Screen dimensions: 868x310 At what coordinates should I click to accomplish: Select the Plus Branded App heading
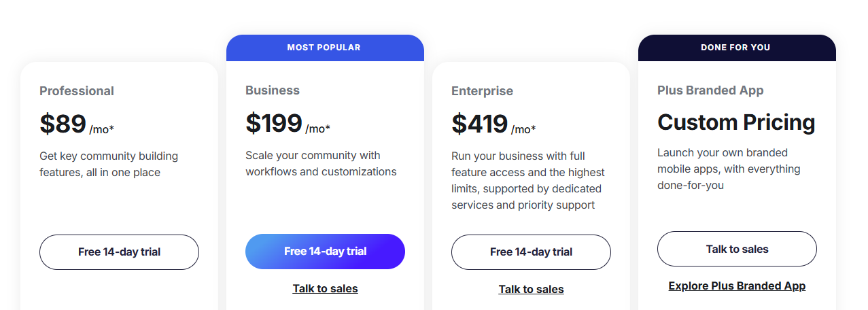pos(710,90)
